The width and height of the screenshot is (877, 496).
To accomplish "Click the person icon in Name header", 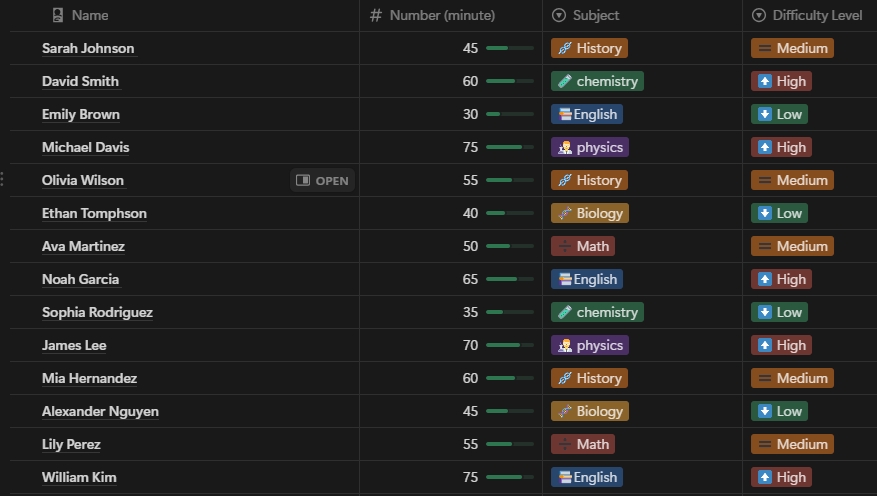I will click(x=58, y=15).
